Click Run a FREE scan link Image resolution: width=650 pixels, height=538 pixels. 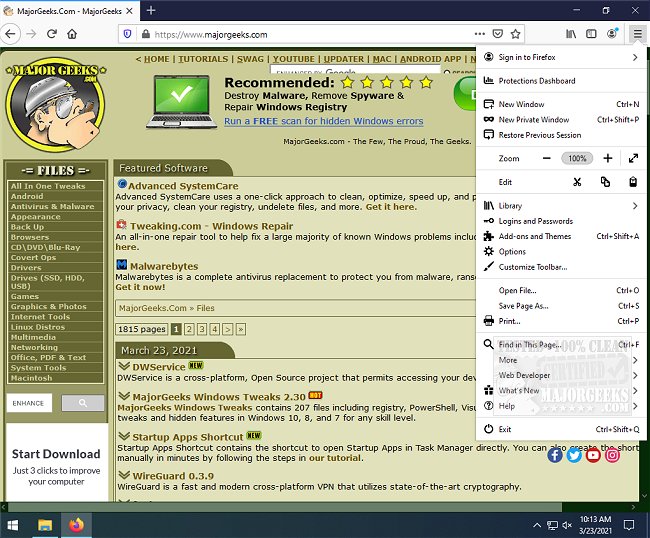tap(323, 121)
